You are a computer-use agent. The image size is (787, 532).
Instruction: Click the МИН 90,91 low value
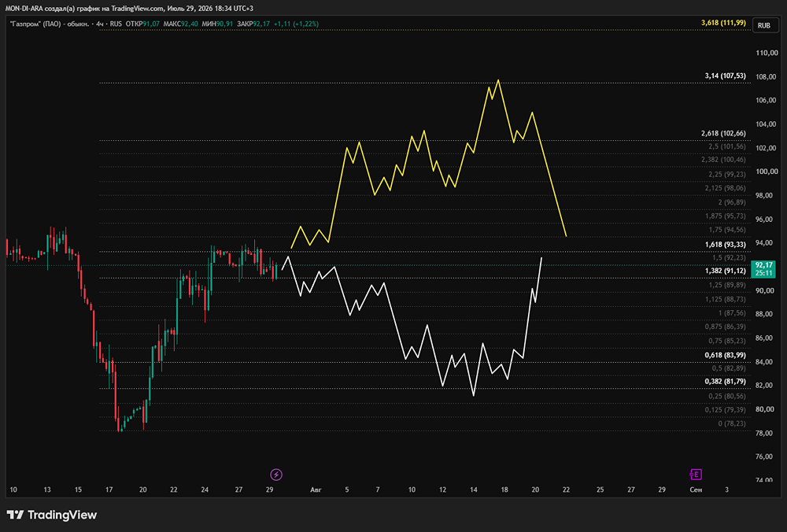[217, 24]
